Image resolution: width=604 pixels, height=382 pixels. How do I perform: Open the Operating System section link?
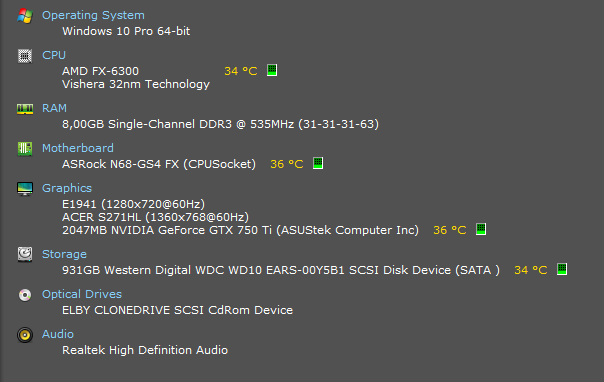tap(93, 15)
